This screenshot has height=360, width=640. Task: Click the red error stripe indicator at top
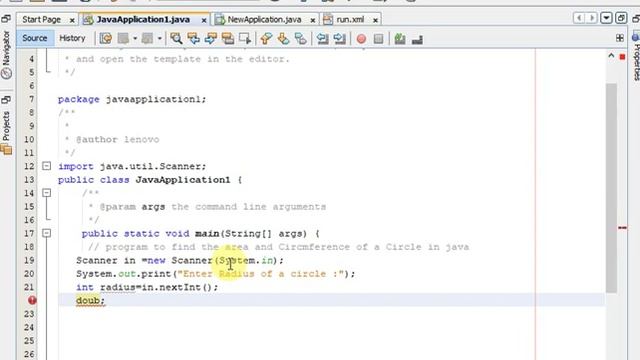(x=622, y=57)
